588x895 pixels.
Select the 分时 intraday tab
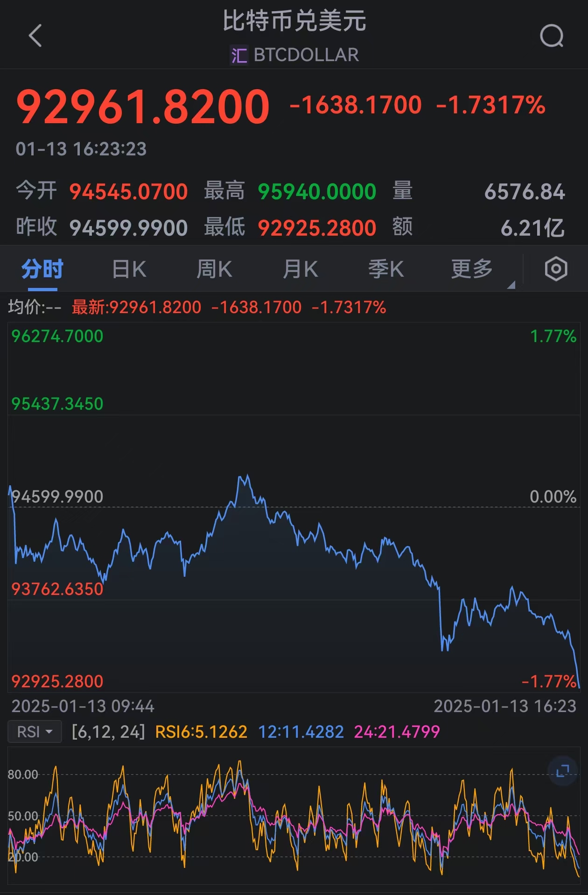coord(42,269)
